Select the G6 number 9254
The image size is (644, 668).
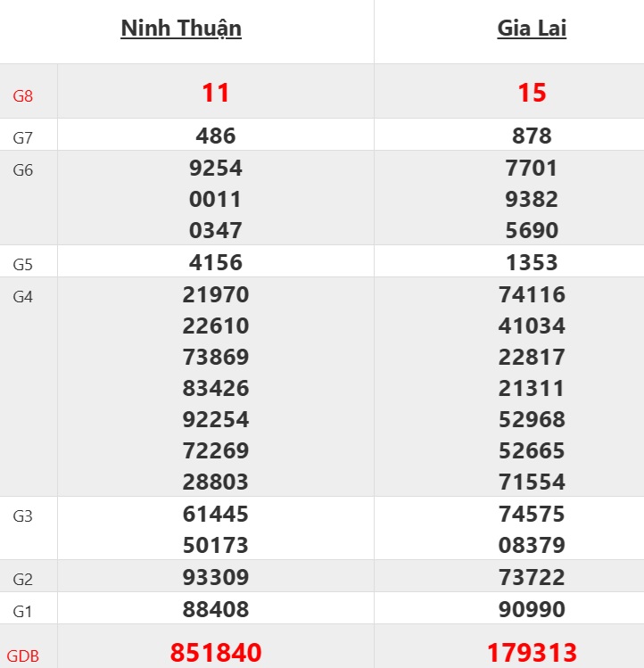click(x=216, y=168)
